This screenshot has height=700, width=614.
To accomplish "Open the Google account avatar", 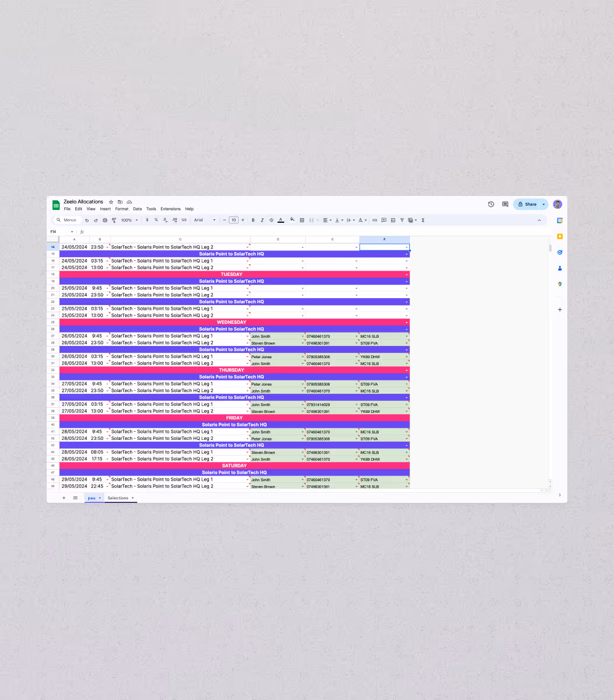I will [557, 204].
